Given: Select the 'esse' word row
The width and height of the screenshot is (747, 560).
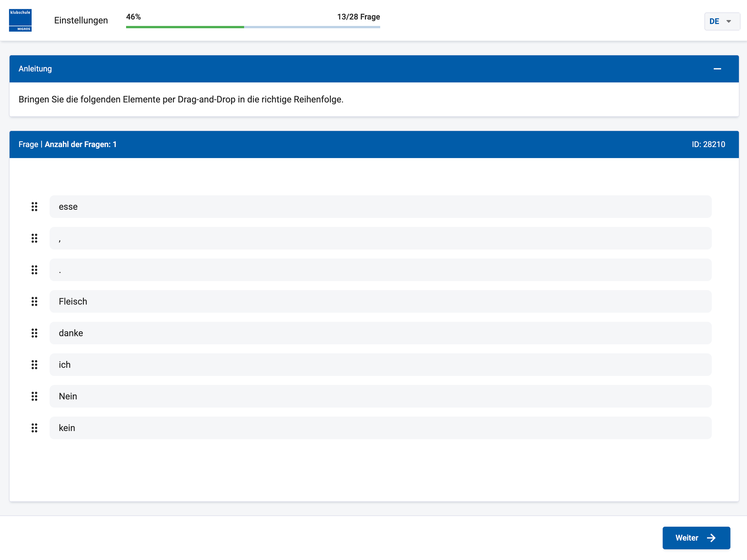Looking at the screenshot, I should pos(380,206).
